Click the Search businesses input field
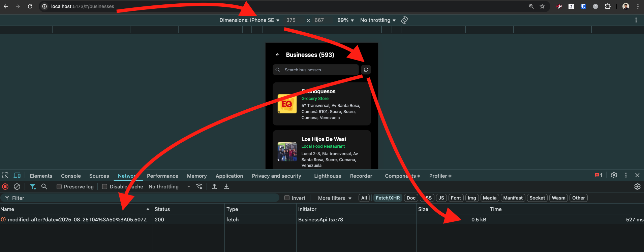644x252 pixels. tap(316, 70)
